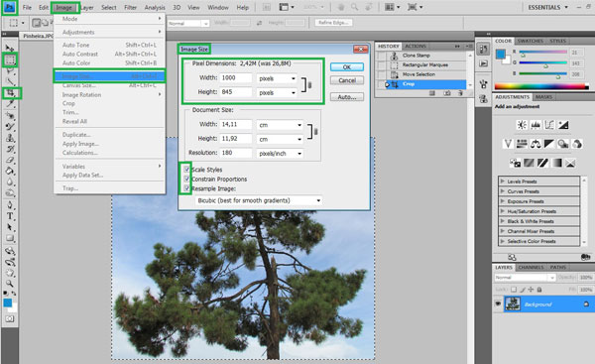The image size is (595, 364).
Task: Add a Gradient Map adjustment
Action: [556, 163]
